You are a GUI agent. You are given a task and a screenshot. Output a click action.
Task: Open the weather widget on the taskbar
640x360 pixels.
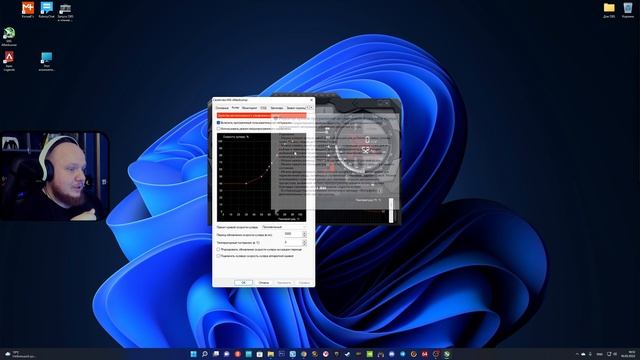click(x=20, y=354)
